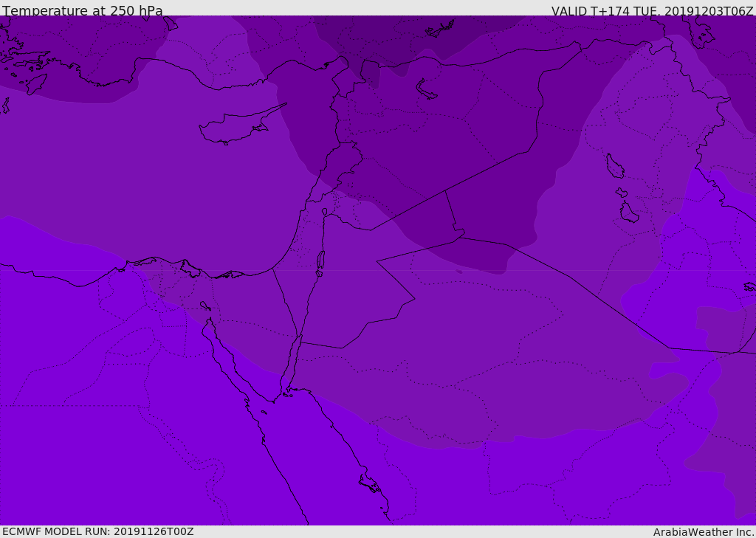The width and height of the screenshot is (756, 538).
Task: Click the 'VALID T+174 TUE. 20191203T06Z' timestamp
Action: (652, 11)
